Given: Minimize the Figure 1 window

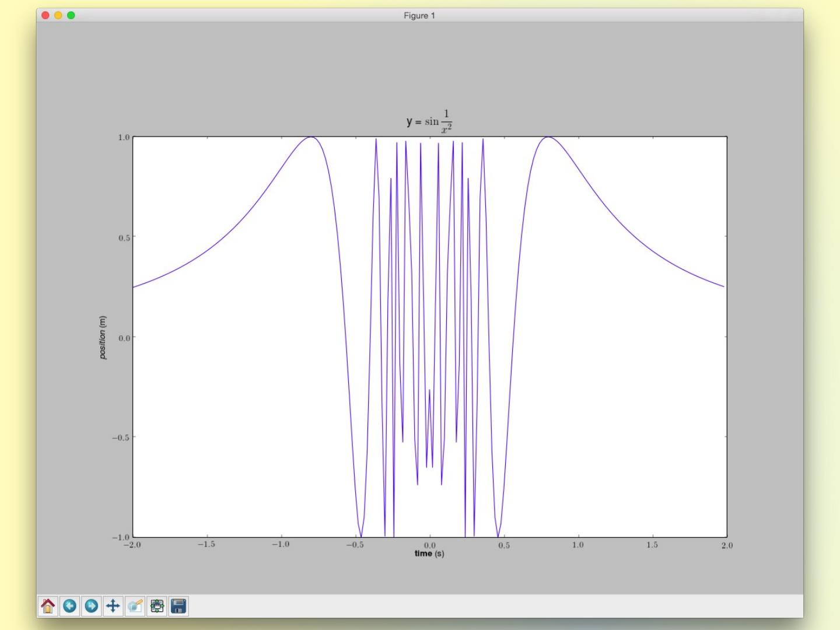Looking at the screenshot, I should coord(58,15).
